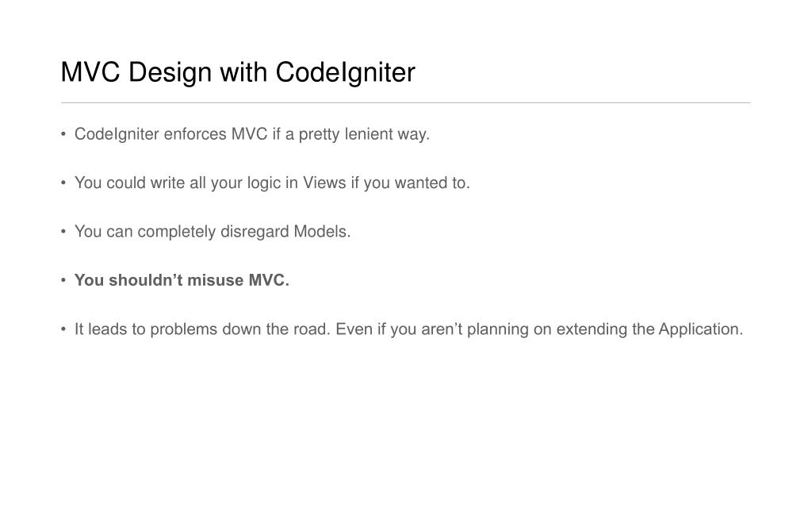Image resolution: width=812 pixels, height=508 pixels.
Task: Select the line about CodeIgniter enforcing MVC leniently
Action: (252, 134)
